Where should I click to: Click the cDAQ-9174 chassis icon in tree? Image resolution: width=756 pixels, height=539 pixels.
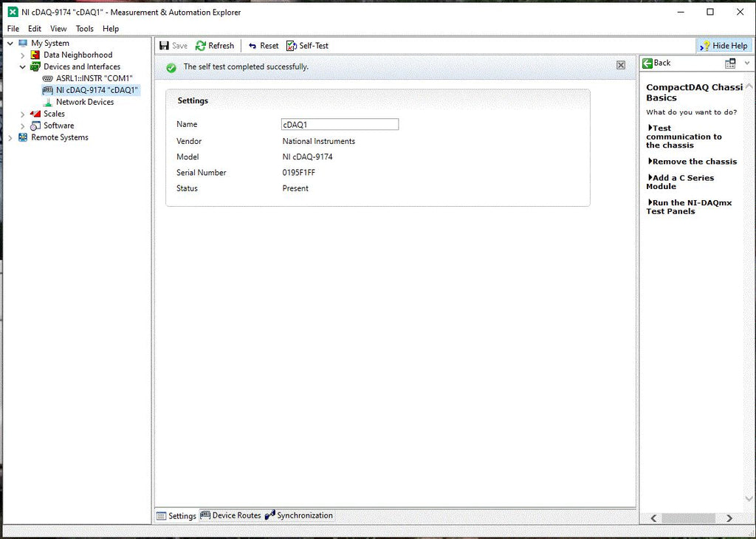click(47, 90)
